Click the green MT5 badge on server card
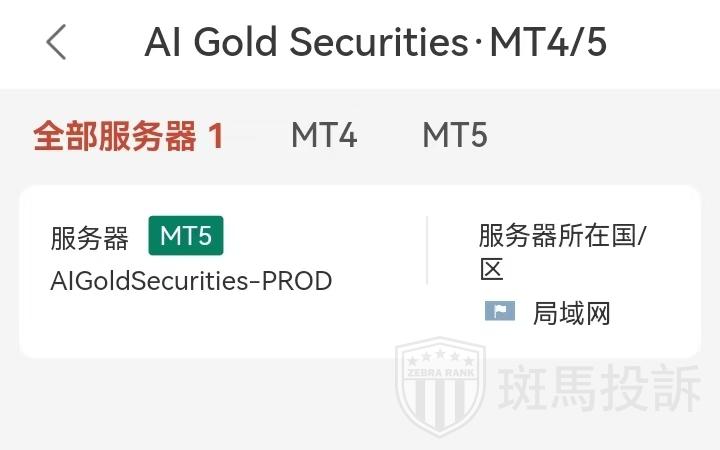720x450 pixels. [186, 236]
